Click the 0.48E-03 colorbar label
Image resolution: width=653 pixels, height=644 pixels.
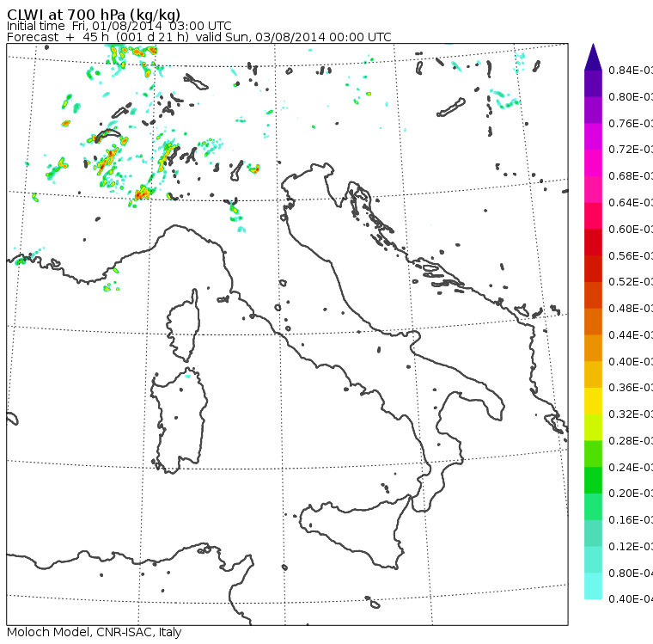(631, 309)
